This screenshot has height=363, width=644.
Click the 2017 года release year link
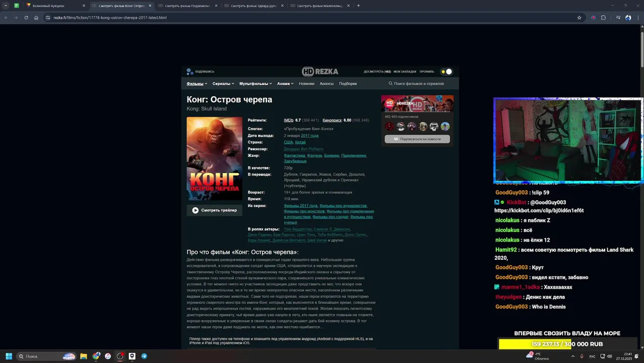coord(310,136)
